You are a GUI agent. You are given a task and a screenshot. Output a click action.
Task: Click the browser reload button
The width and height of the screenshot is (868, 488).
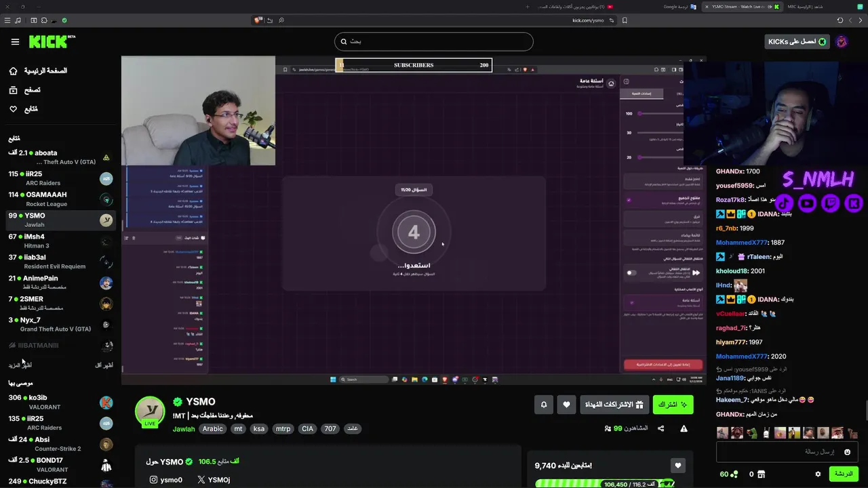(x=840, y=20)
